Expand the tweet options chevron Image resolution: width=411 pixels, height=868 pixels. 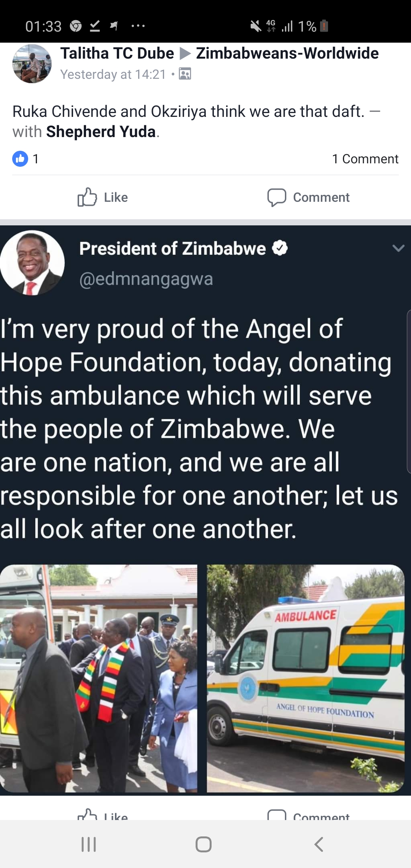pos(398,248)
